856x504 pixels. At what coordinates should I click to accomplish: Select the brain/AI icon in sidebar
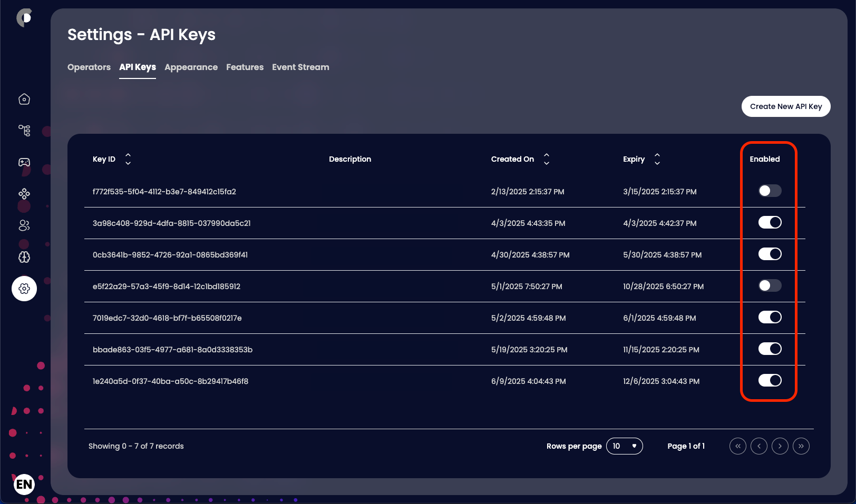(x=24, y=257)
